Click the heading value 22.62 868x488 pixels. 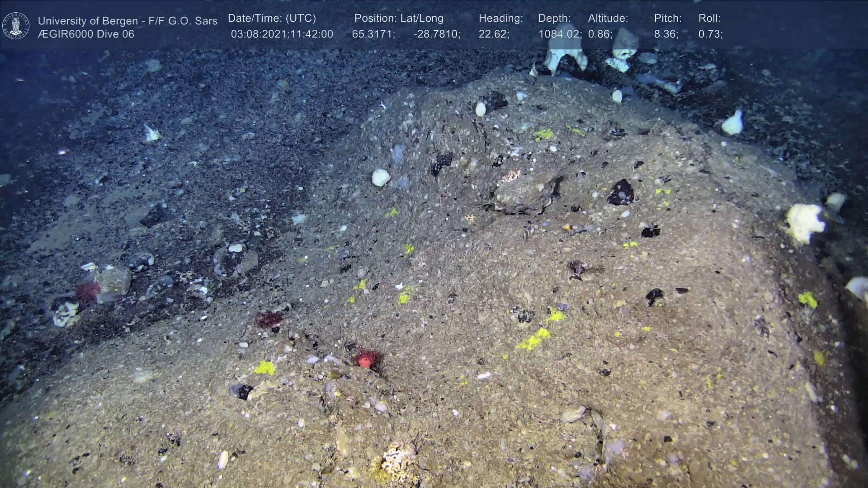point(494,34)
